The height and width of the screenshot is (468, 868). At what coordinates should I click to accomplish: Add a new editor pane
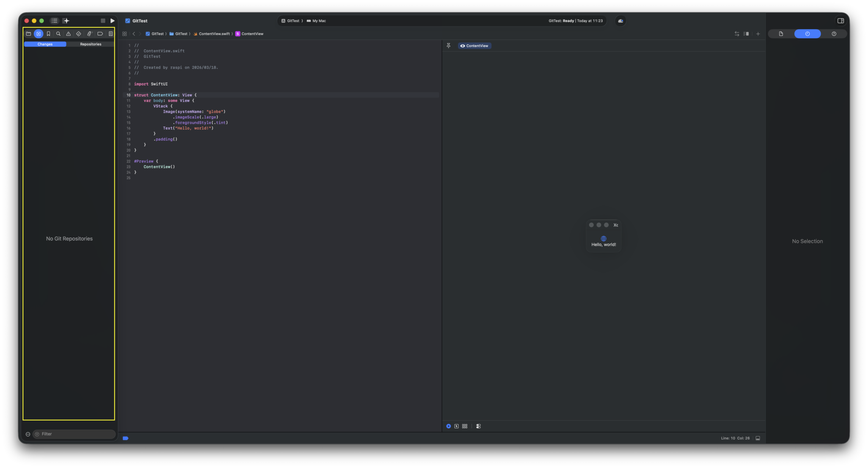[758, 34]
